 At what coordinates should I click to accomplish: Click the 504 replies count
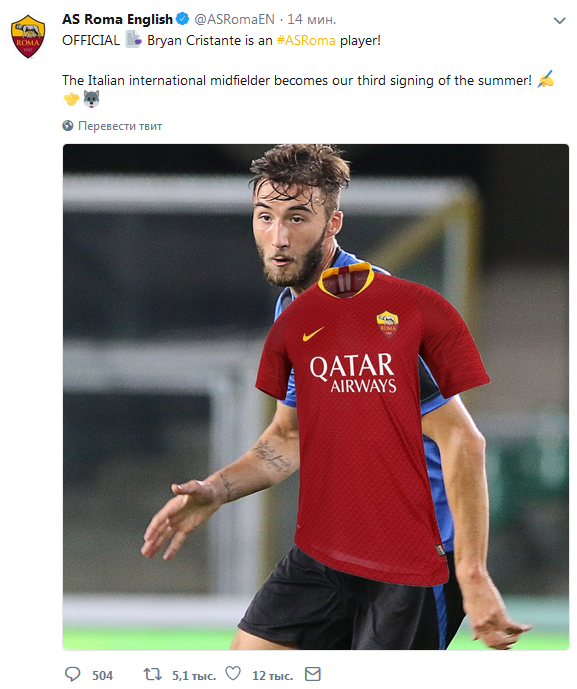click(x=102, y=675)
